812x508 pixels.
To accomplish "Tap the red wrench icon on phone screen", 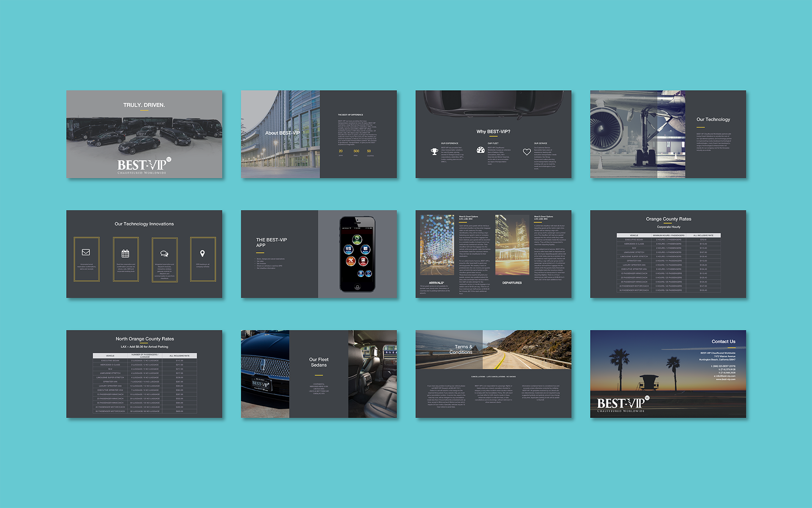I will [351, 261].
